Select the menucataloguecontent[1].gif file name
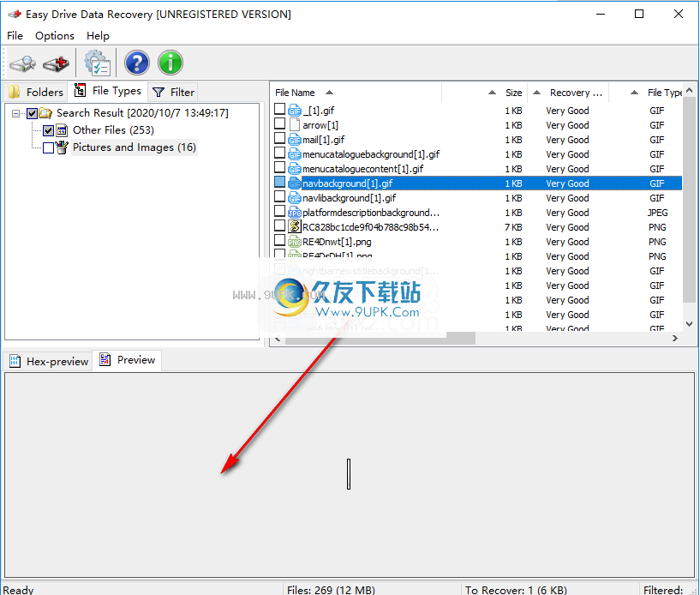 pos(363,169)
